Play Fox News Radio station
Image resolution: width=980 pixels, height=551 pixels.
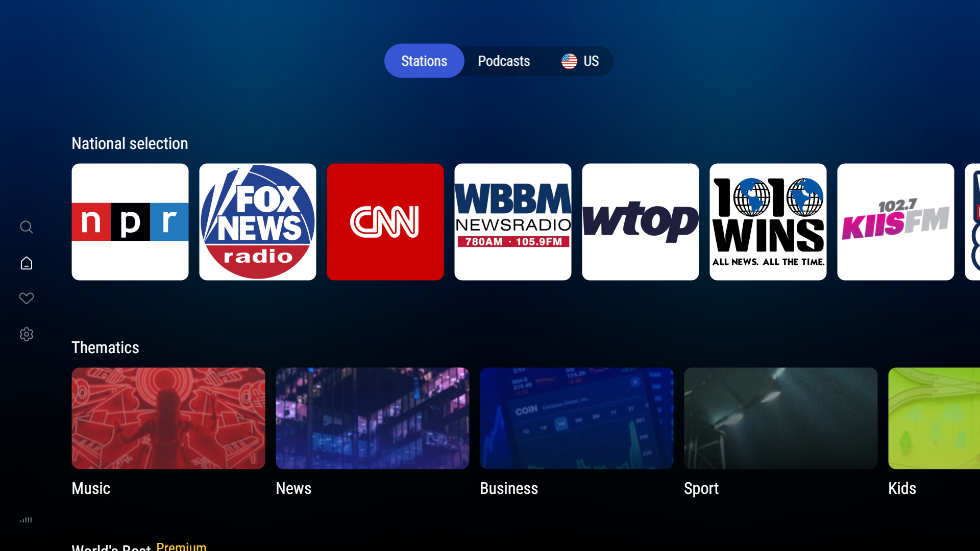point(258,222)
